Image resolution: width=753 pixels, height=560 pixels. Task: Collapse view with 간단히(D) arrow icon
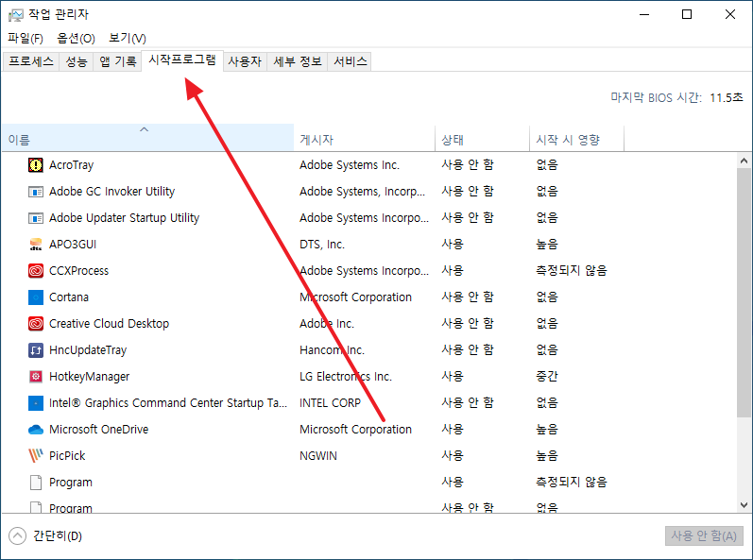point(17,535)
